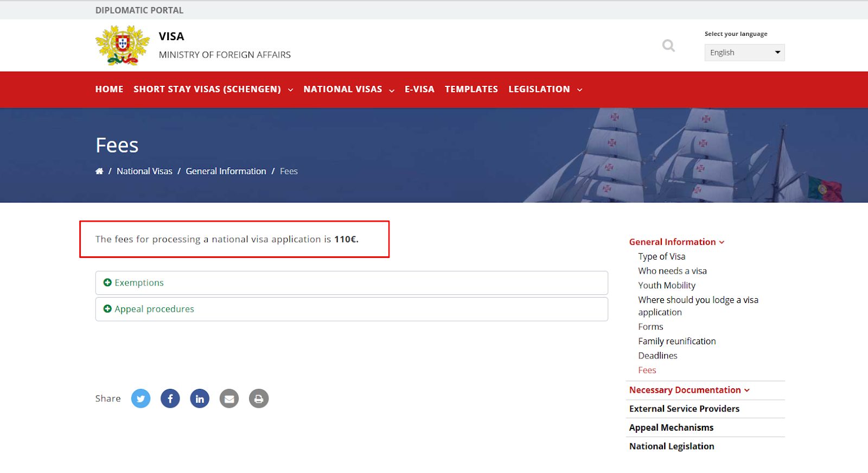Click VISA site title
Image resolution: width=868 pixels, height=473 pixels.
pos(171,36)
